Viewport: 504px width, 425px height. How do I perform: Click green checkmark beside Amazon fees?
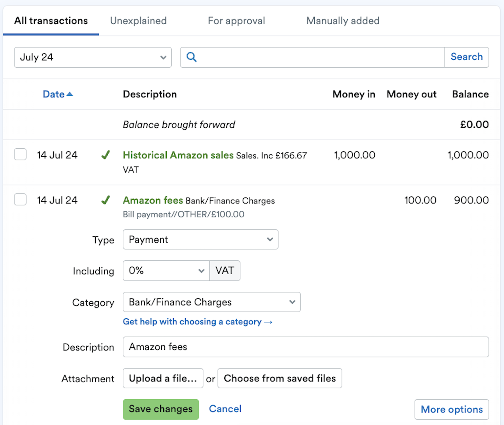click(x=106, y=200)
